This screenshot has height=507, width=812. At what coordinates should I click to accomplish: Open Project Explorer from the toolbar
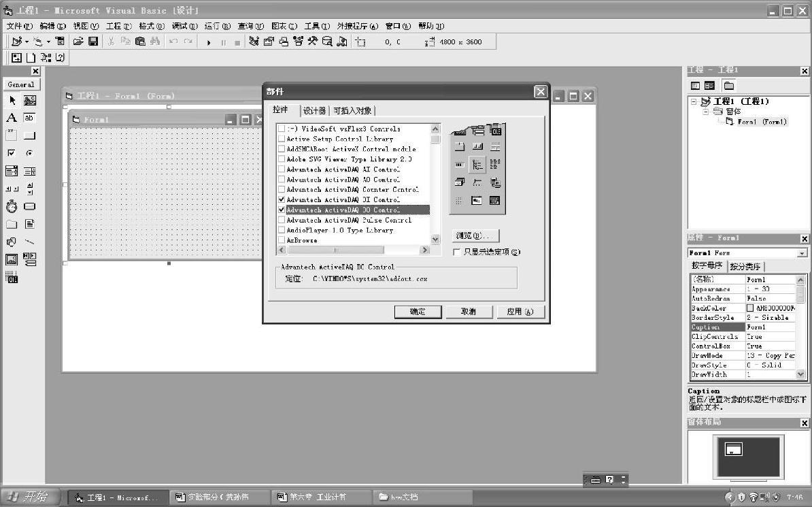tap(254, 42)
